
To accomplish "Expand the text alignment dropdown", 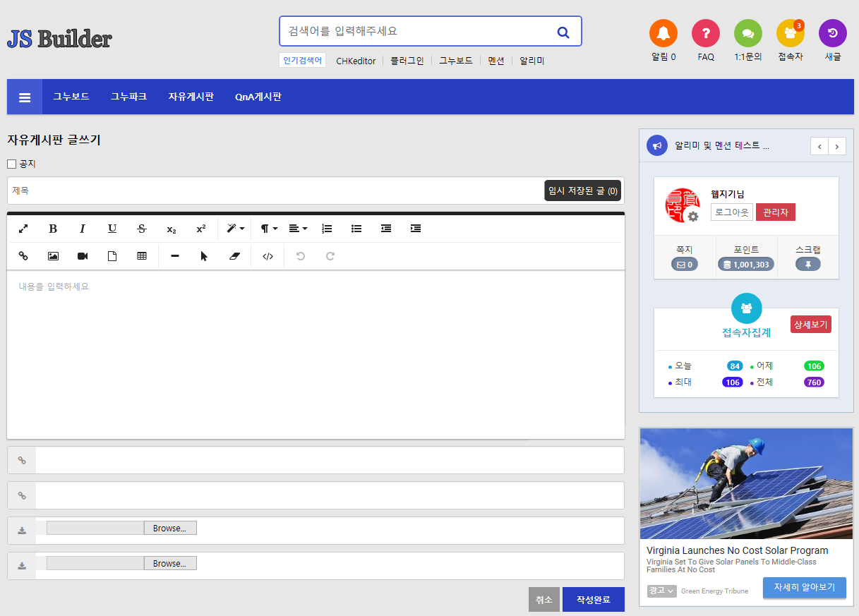I will point(299,229).
